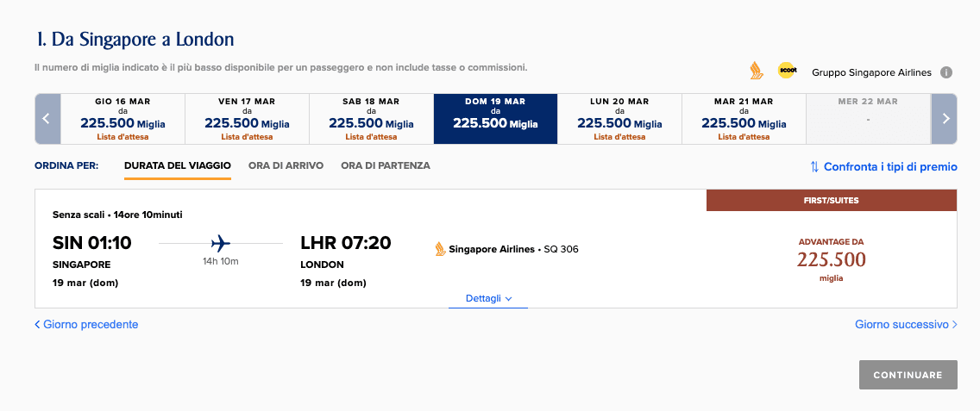
Task: Go to Giorno precedente
Action: 86,324
